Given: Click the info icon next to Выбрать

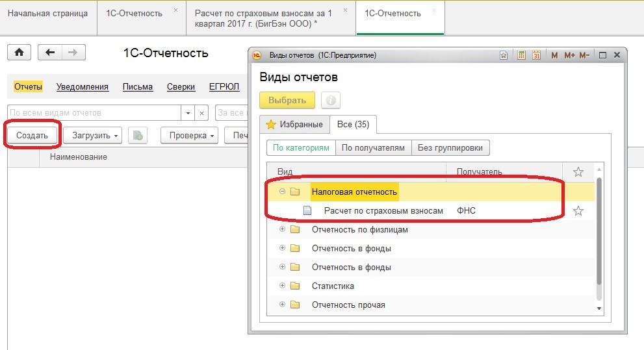Looking at the screenshot, I should tap(331, 100).
